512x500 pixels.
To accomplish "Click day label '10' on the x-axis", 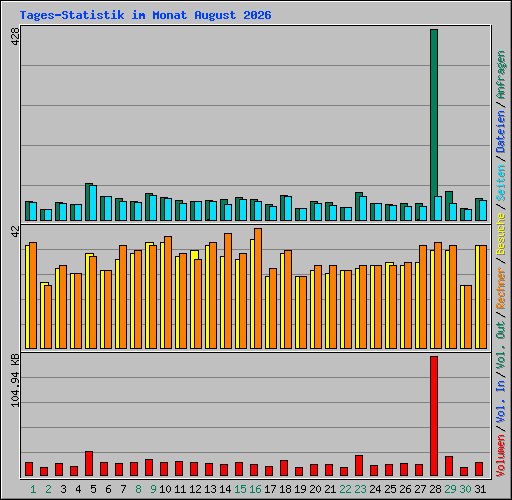I will coord(165,489).
